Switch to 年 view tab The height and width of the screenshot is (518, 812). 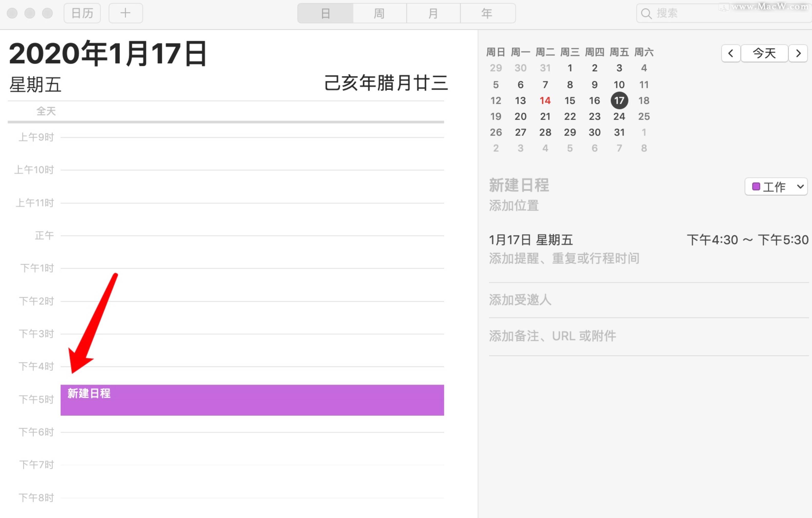(x=487, y=14)
